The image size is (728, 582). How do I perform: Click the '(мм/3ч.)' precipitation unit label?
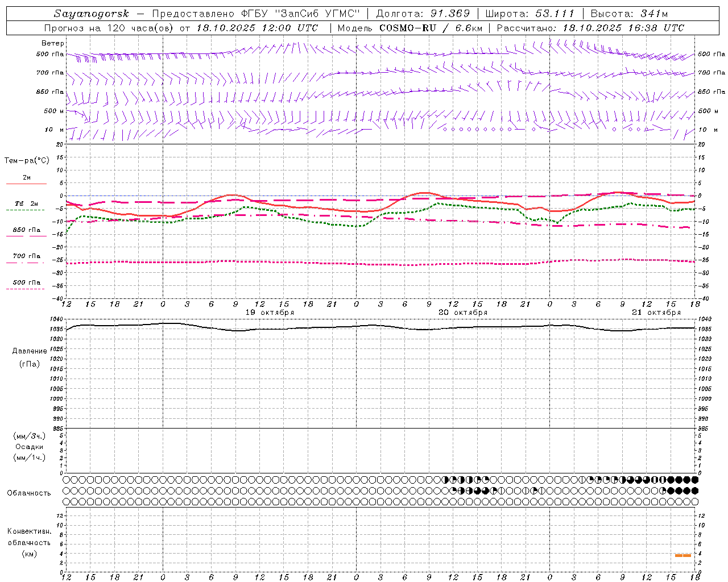click(29, 436)
